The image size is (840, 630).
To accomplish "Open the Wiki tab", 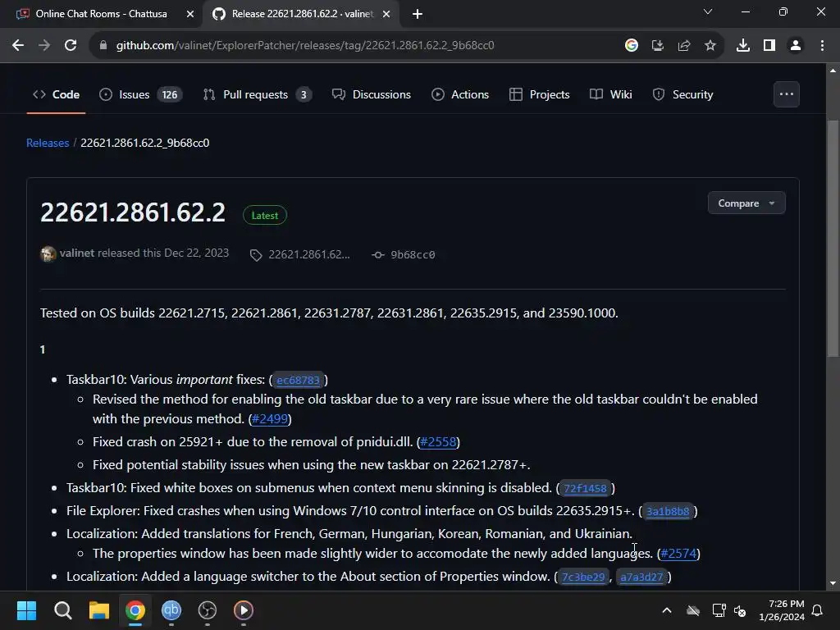I will click(610, 95).
